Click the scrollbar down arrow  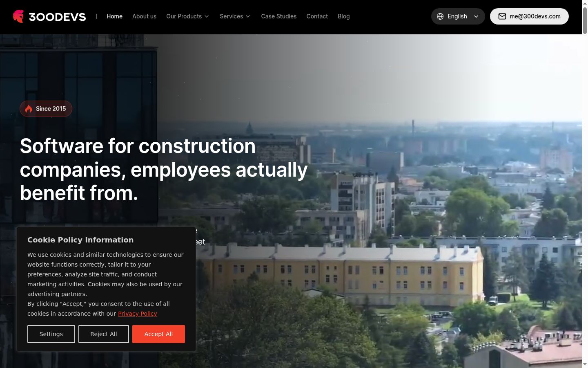[585, 364]
